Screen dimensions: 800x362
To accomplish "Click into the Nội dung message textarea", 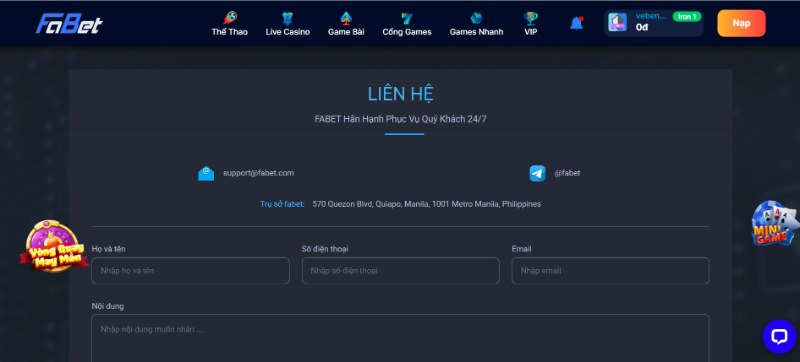I will pos(401,338).
